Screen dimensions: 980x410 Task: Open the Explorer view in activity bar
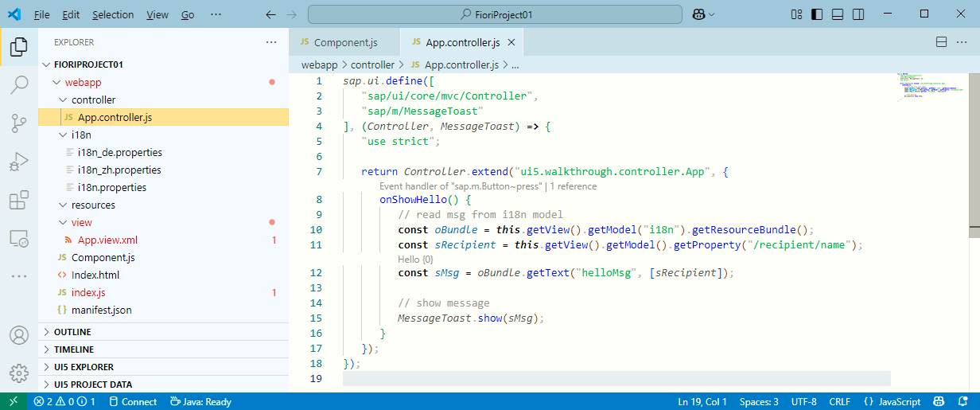pyautogui.click(x=18, y=48)
